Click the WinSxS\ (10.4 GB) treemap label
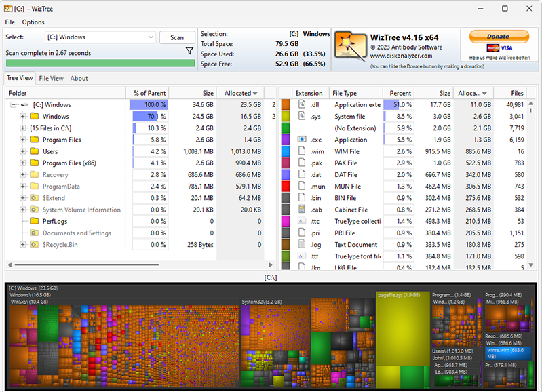The height and width of the screenshot is (392, 542). tap(29, 302)
